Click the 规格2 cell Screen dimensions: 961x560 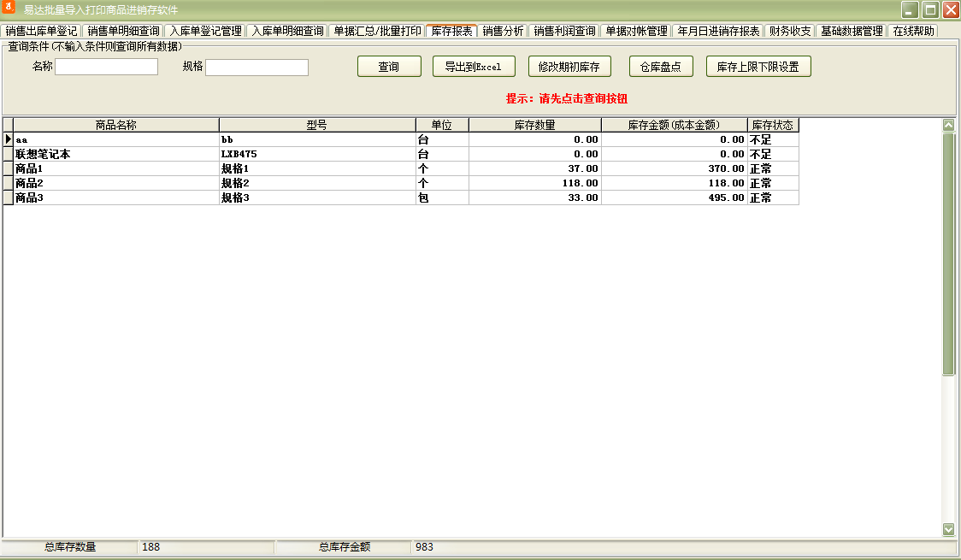317,183
